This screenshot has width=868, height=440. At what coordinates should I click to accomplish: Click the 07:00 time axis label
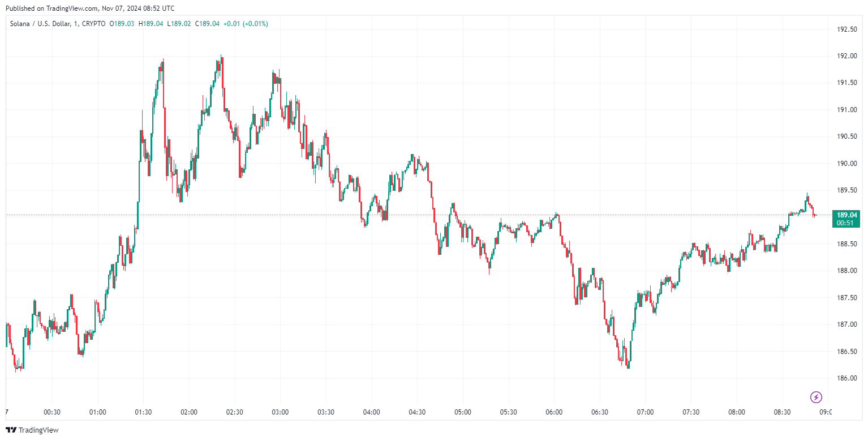tap(645, 412)
